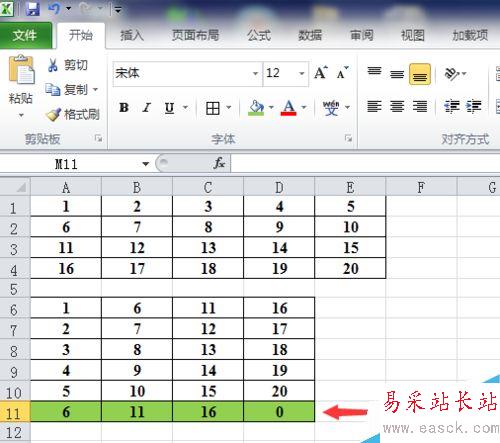Click cell C3 containing 13
The image size is (500, 443).
click(x=208, y=248)
